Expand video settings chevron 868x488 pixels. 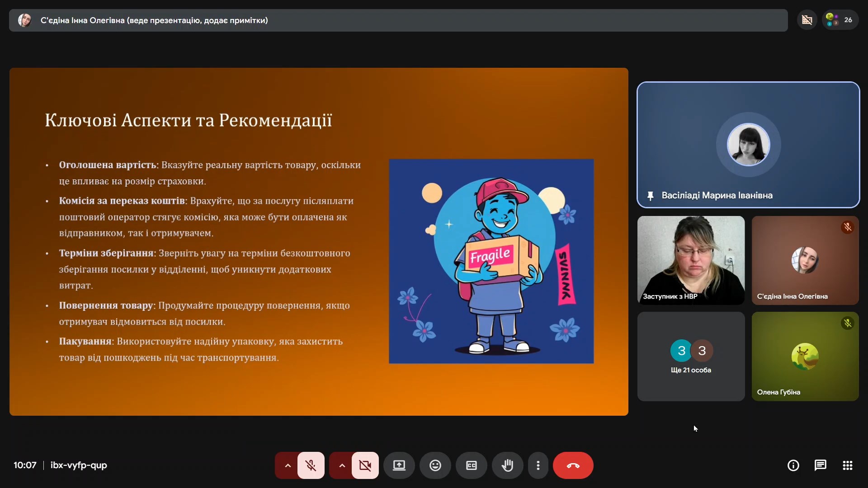[x=342, y=465]
